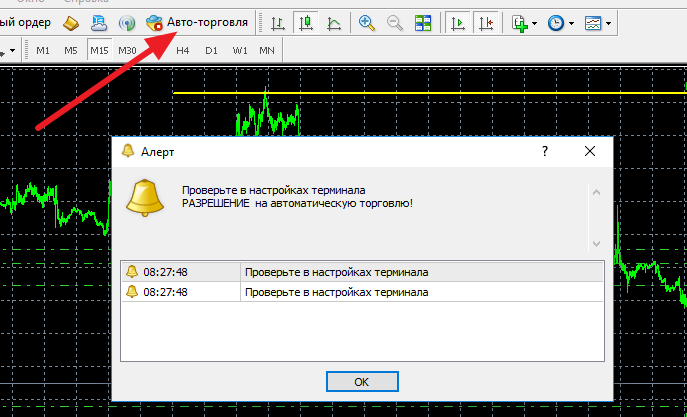Confirm the Алерт dialog with OK
Image resolution: width=687 pixels, height=417 pixels.
point(362,382)
